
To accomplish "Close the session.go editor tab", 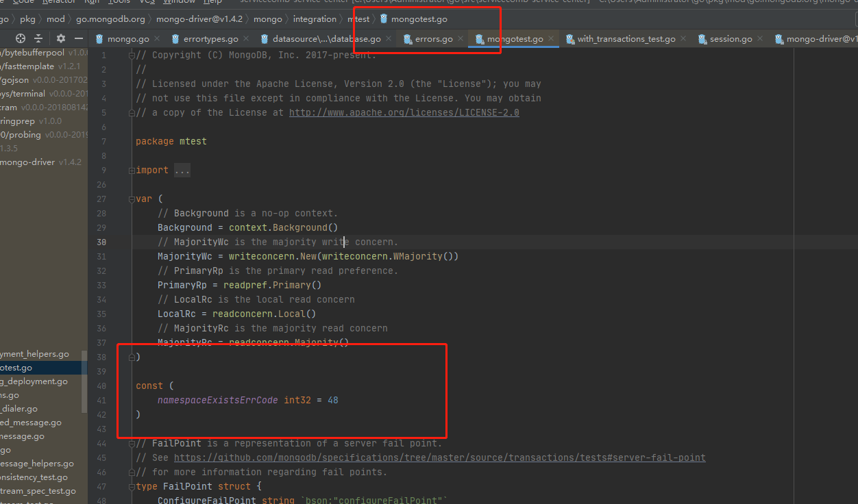I will tap(761, 39).
